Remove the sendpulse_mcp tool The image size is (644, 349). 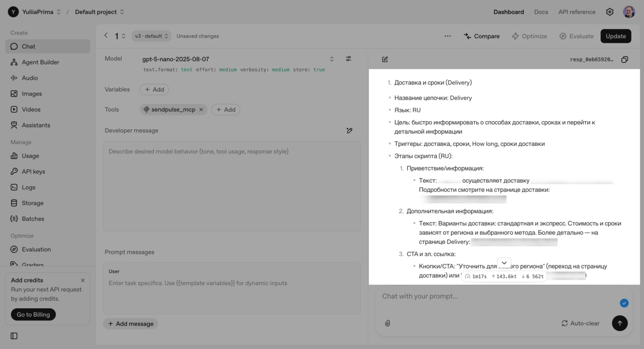tap(201, 109)
